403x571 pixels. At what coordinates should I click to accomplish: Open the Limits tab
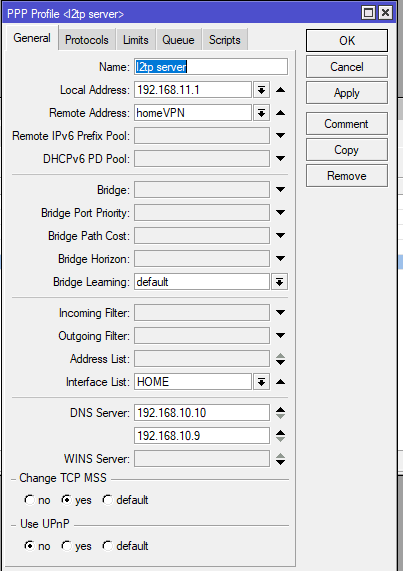click(x=135, y=40)
